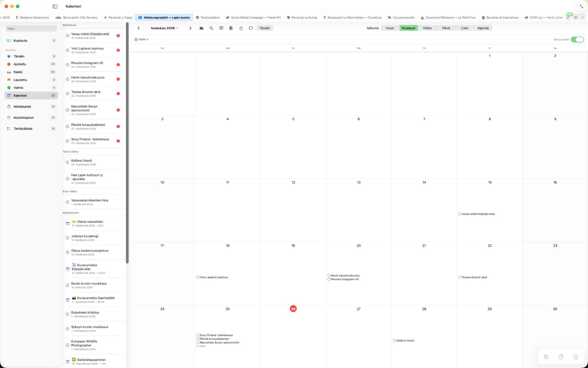Check off Varaosatarvikkeiden lista task
Screen dimensions: 588x368
[67, 202]
